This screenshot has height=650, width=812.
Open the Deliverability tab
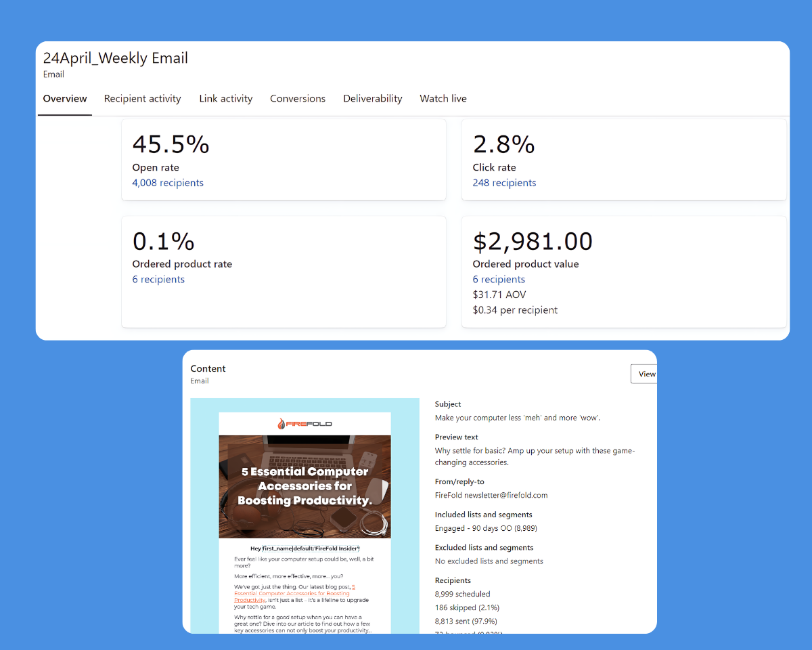[x=372, y=99]
